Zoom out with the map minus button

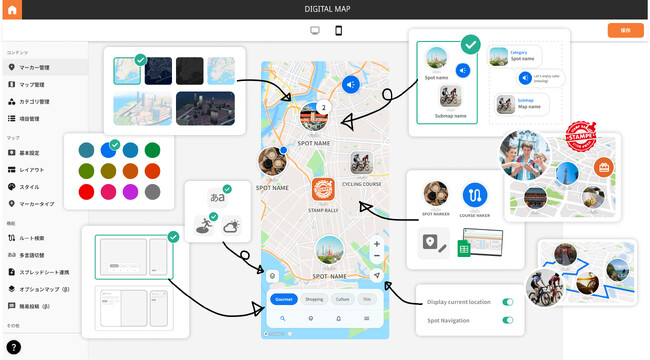[377, 255]
